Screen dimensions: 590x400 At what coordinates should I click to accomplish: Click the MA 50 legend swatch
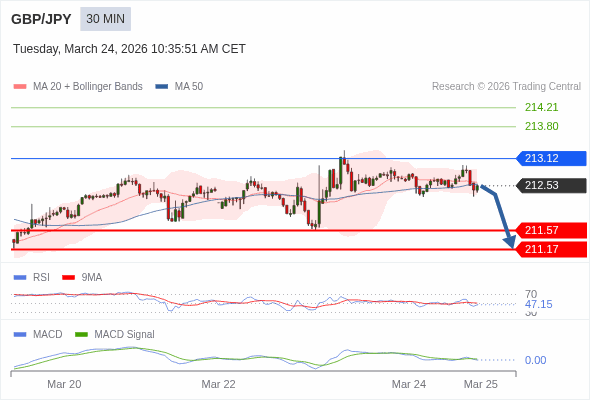162,87
